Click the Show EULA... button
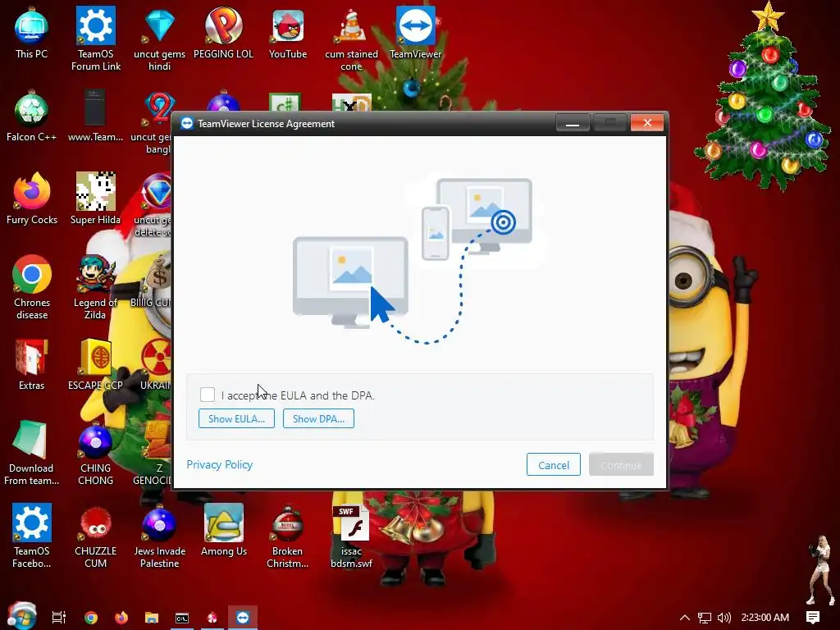Viewport: 840px width, 630px height. pos(236,418)
